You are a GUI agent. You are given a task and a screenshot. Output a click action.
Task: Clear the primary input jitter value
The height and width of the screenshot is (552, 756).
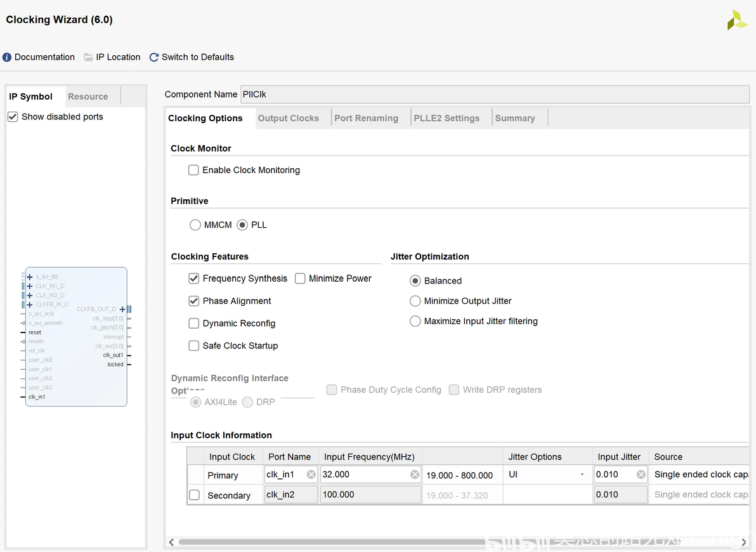coord(641,475)
